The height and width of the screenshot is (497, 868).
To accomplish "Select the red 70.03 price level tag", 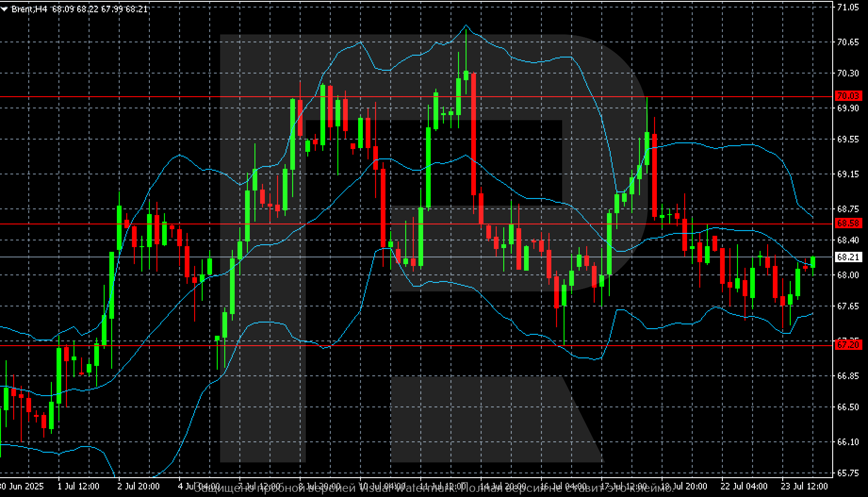I will point(848,96).
